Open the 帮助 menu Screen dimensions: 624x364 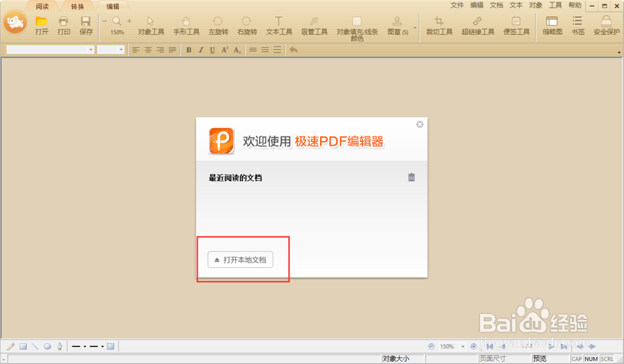click(575, 5)
